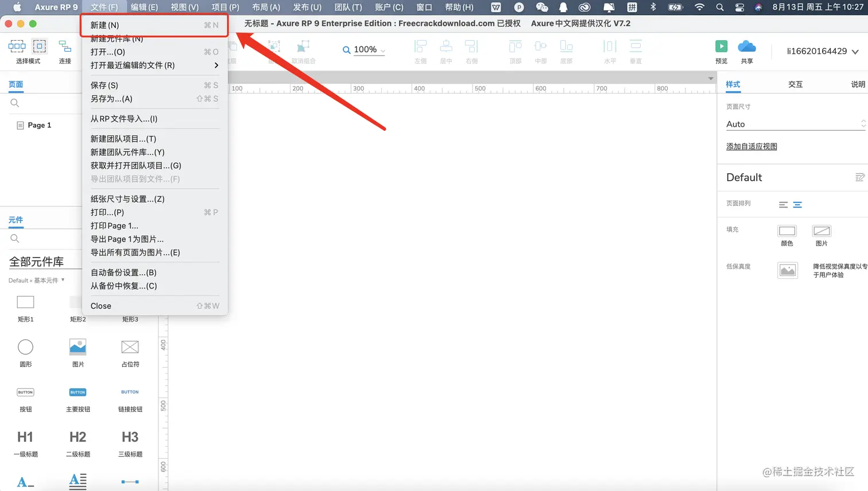The width and height of the screenshot is (868, 491).
Task: Click the 顶部 align top icon
Action: 516,46
